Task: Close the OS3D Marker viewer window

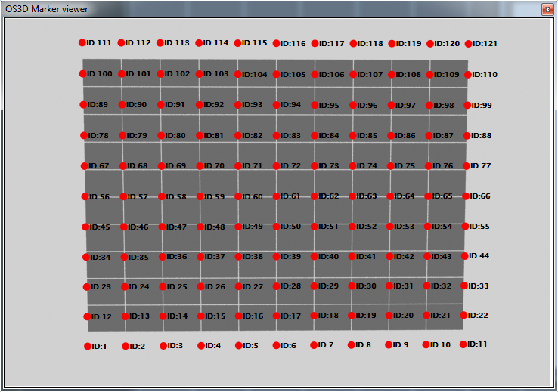Action: pos(547,9)
